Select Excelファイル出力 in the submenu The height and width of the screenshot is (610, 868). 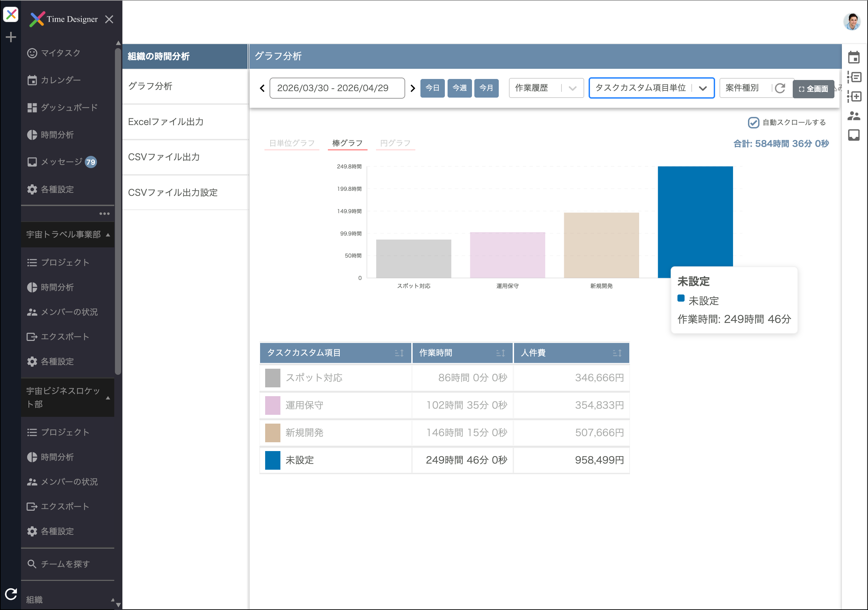(x=185, y=122)
